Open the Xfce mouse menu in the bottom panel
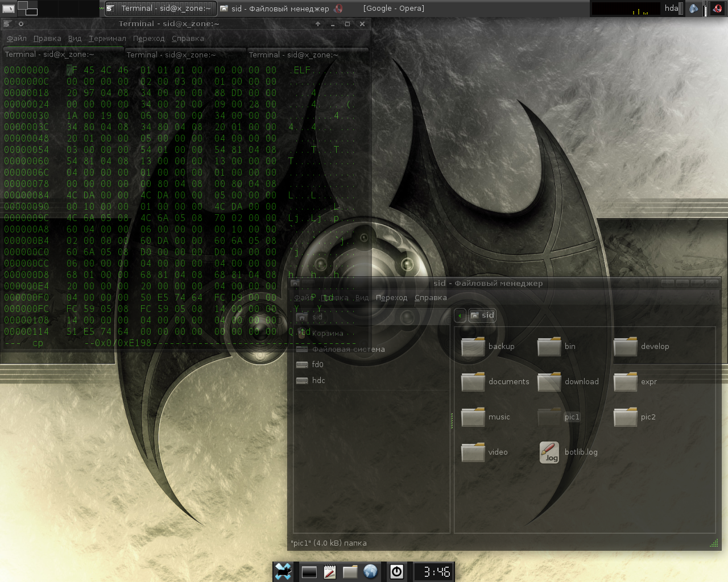The image size is (728, 582). coord(283,572)
